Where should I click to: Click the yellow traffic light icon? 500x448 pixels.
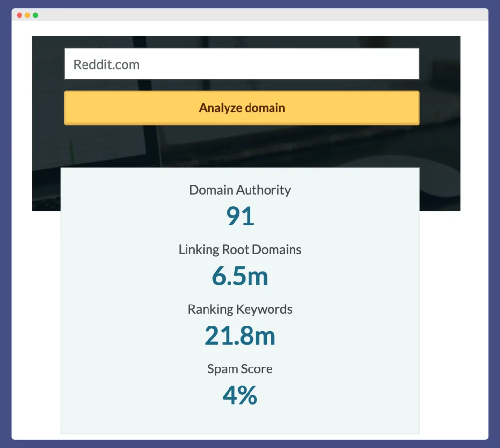pyautogui.click(x=27, y=15)
